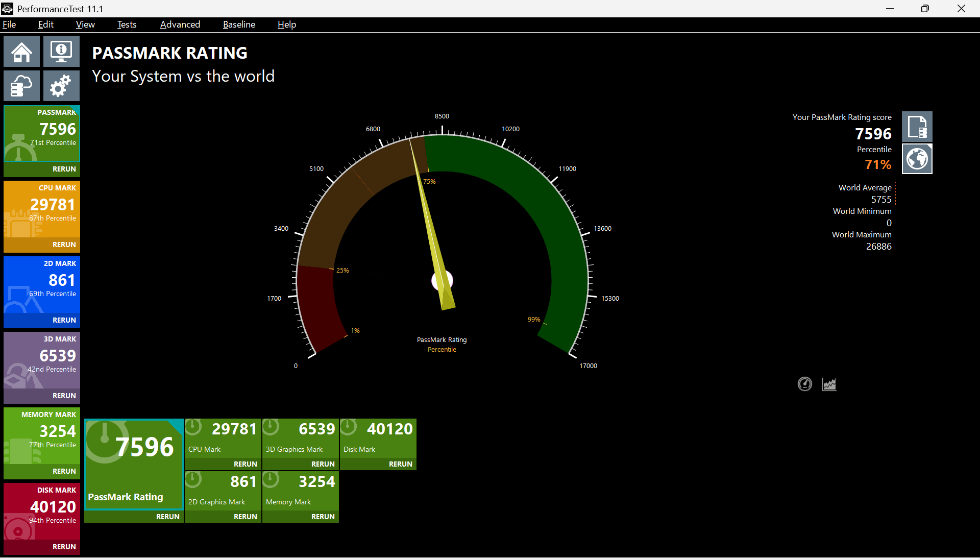Open the settings gears icon
980x560 pixels.
click(x=61, y=86)
